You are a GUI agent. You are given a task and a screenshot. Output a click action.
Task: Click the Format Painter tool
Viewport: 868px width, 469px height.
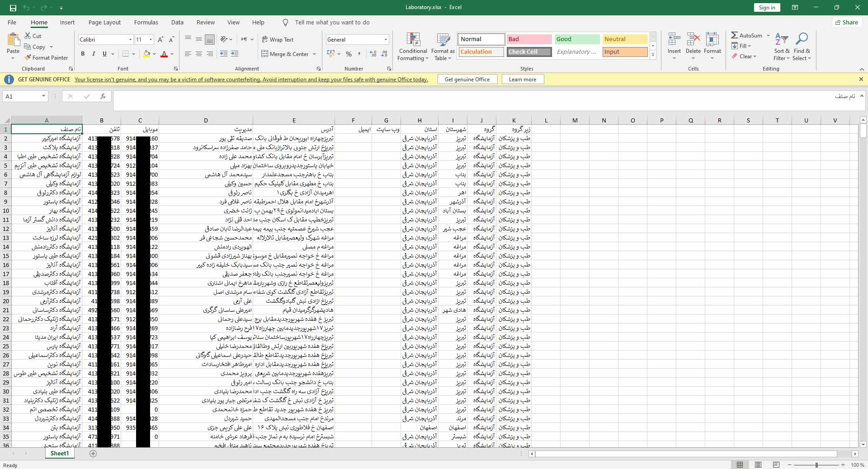click(x=46, y=58)
